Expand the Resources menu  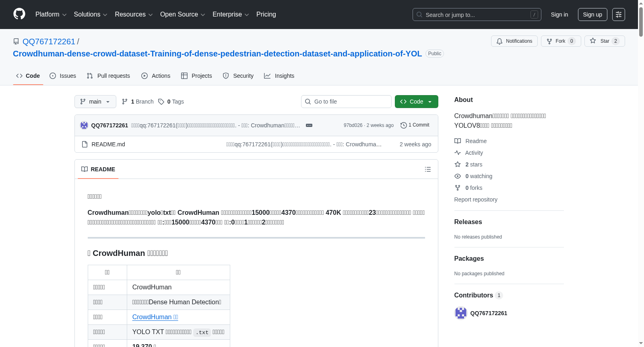(x=134, y=15)
